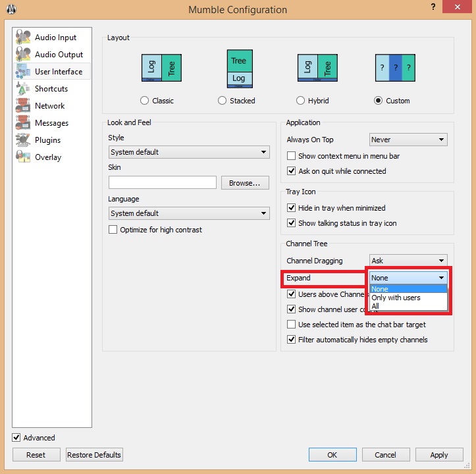Choose None in the Expand list
Screen dimensions: 476x474
[408, 289]
